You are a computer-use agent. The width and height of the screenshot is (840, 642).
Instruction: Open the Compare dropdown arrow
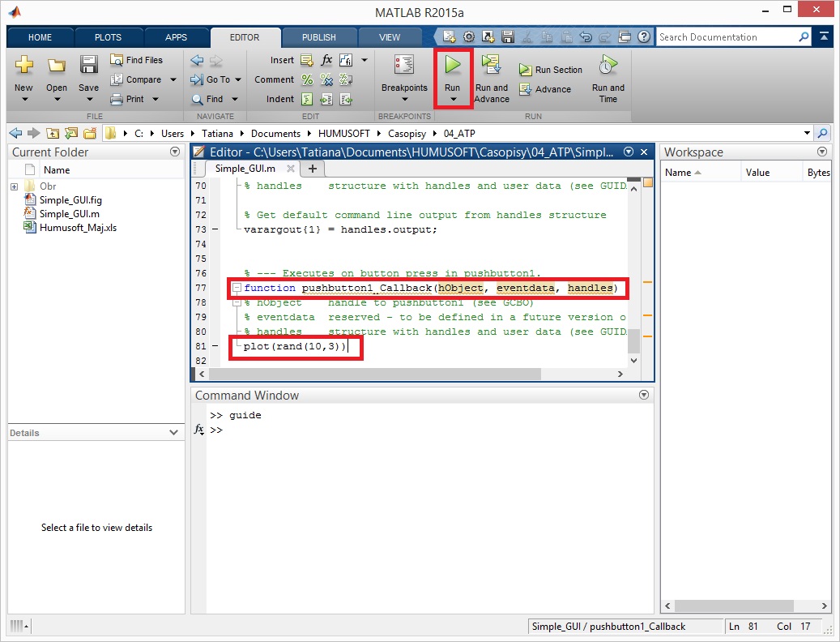(173, 80)
